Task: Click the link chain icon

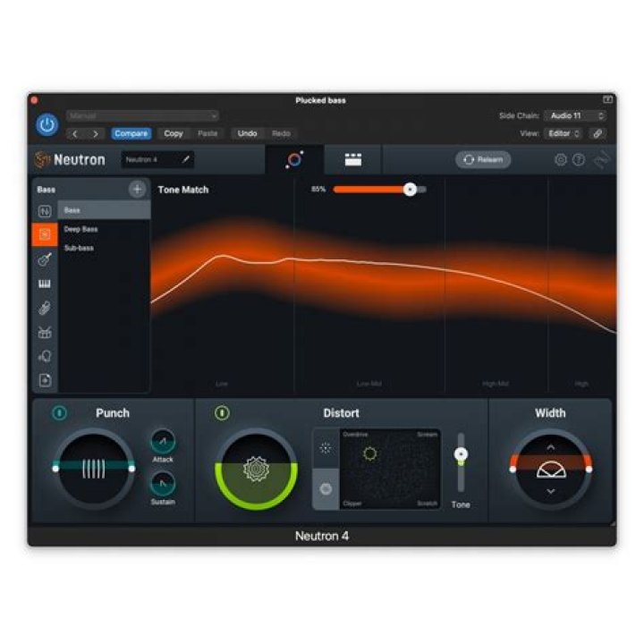Action: tap(597, 133)
